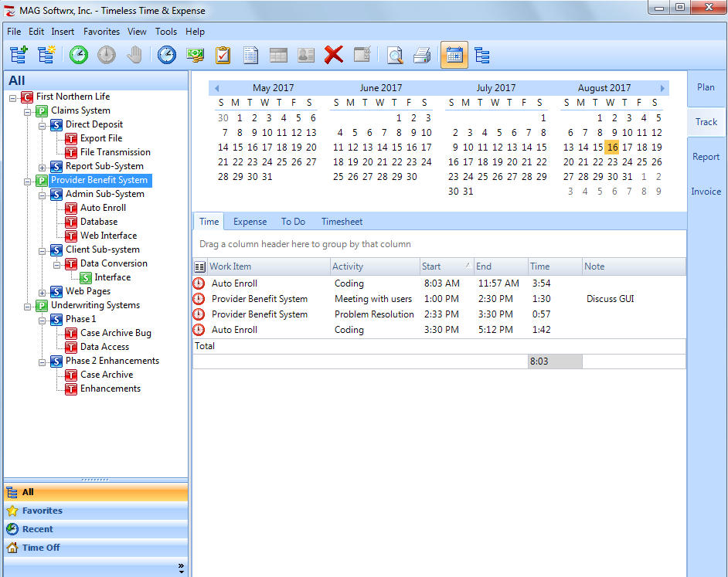The image size is (728, 577).
Task: Open print preview with the magnifier icon
Action: click(x=395, y=55)
